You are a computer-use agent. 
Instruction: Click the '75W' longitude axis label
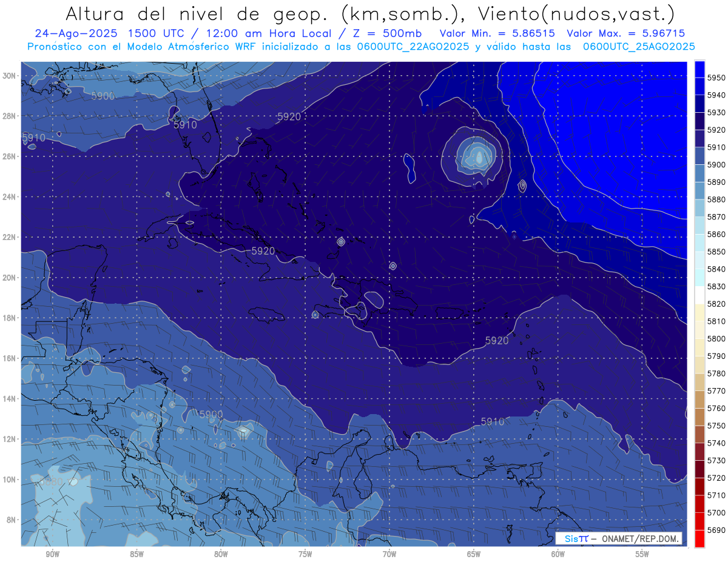(305, 554)
